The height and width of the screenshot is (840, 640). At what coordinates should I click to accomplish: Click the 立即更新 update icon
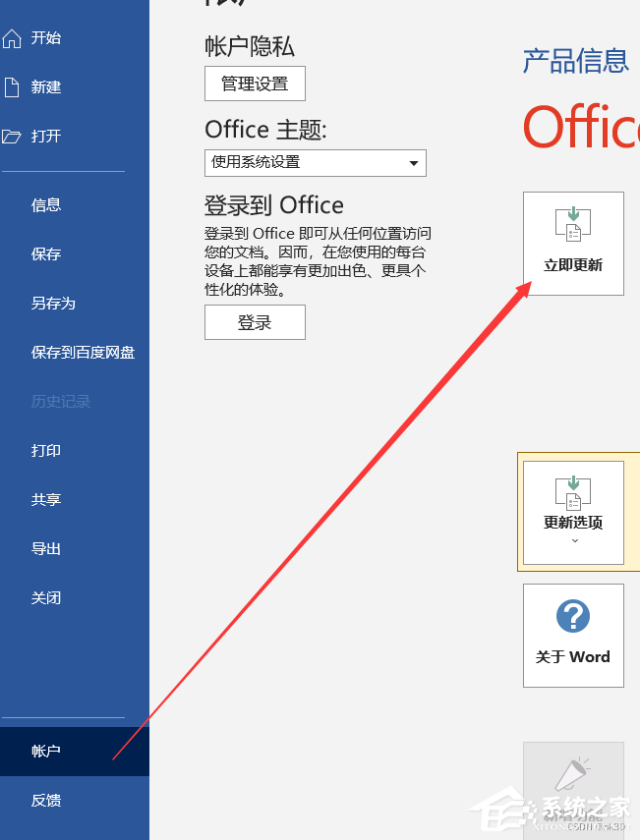573,223
